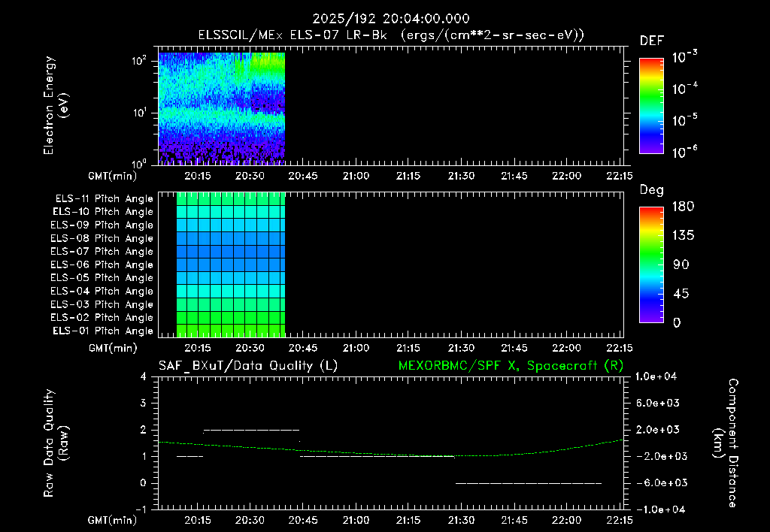Image resolution: width=770 pixels, height=532 pixels.
Task: Click the ELS-01 Pitch Angle label
Action: coord(102,331)
